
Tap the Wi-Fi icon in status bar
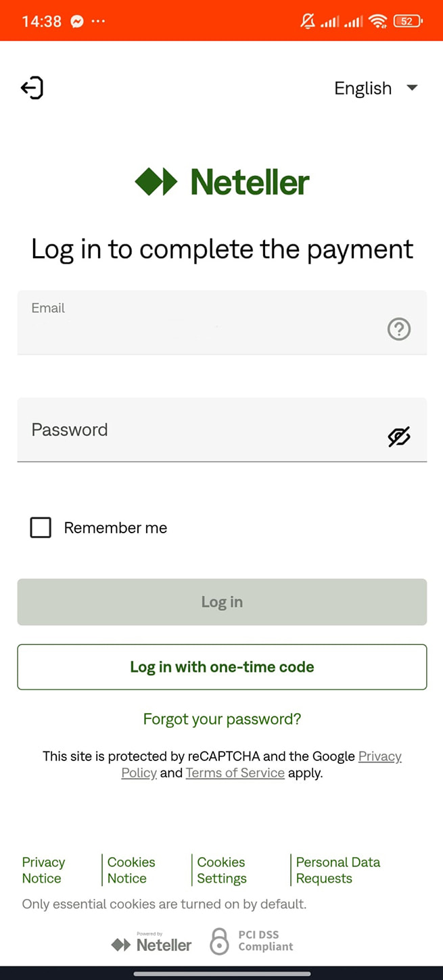377,22
